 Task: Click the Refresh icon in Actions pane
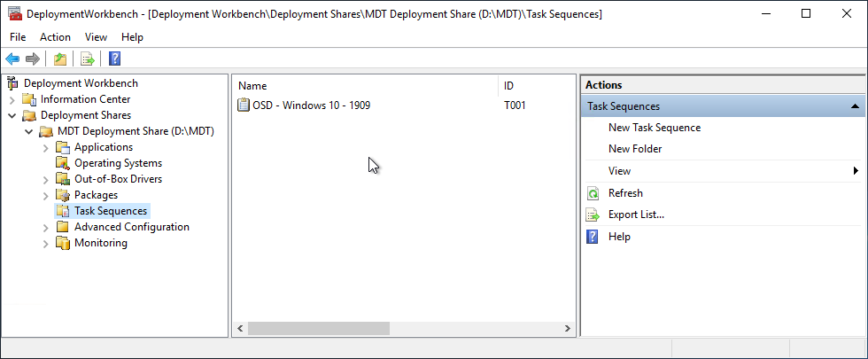coord(593,193)
